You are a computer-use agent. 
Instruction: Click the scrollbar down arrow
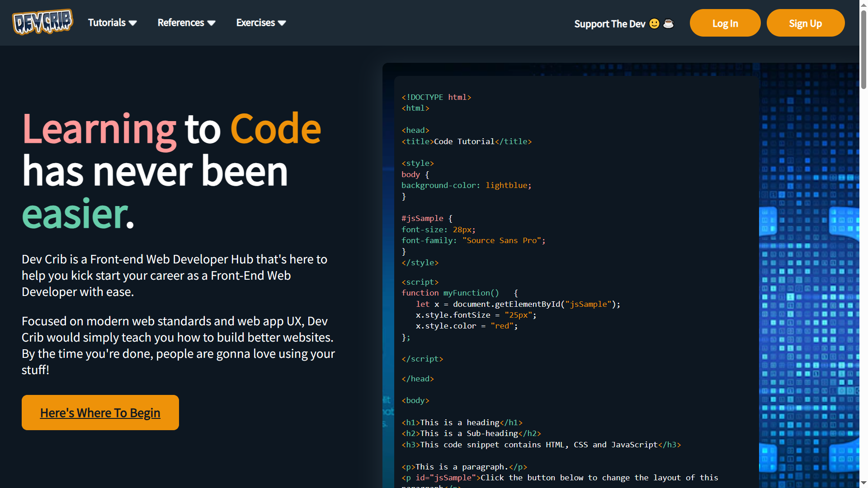click(863, 483)
